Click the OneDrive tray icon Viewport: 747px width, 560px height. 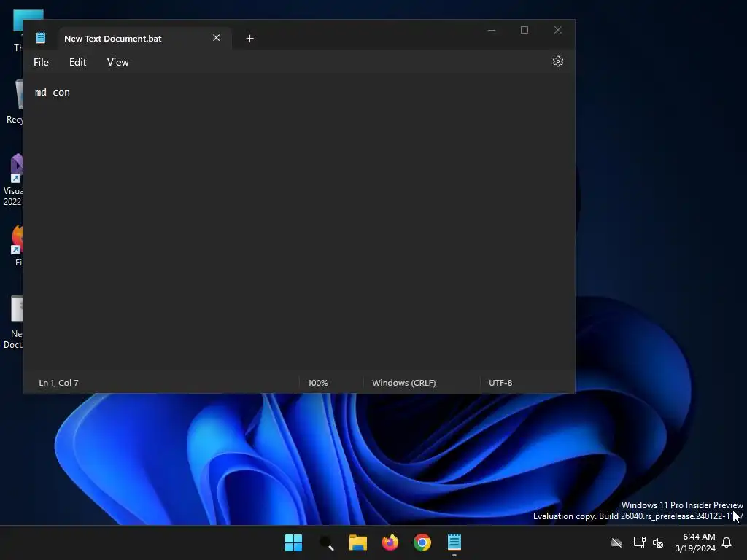coord(616,542)
